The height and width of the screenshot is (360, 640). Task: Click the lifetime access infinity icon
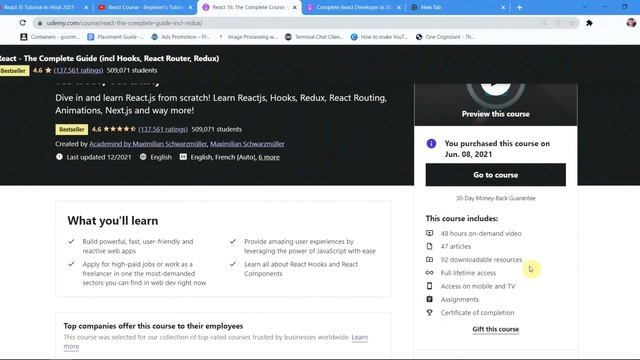[x=429, y=273]
